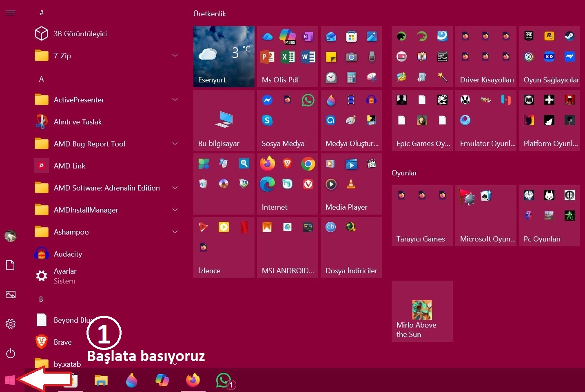585x392 pixels.
Task: Click the M365 Copilot icon in Ms Ofis Pdf tile
Action: point(288,37)
